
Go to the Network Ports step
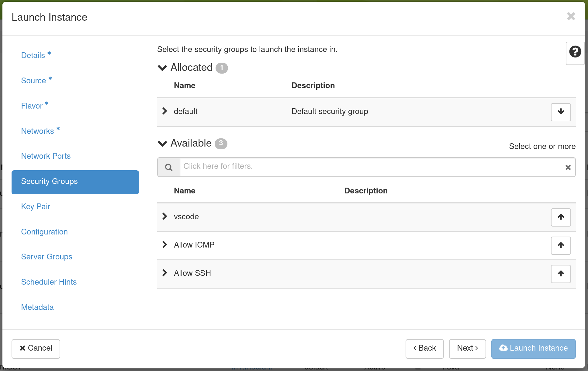point(46,156)
